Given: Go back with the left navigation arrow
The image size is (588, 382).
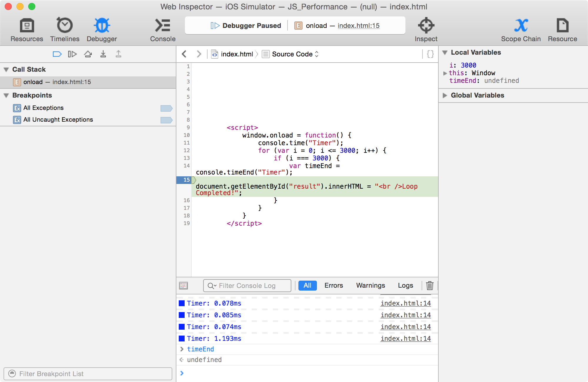Looking at the screenshot, I should pyautogui.click(x=184, y=54).
